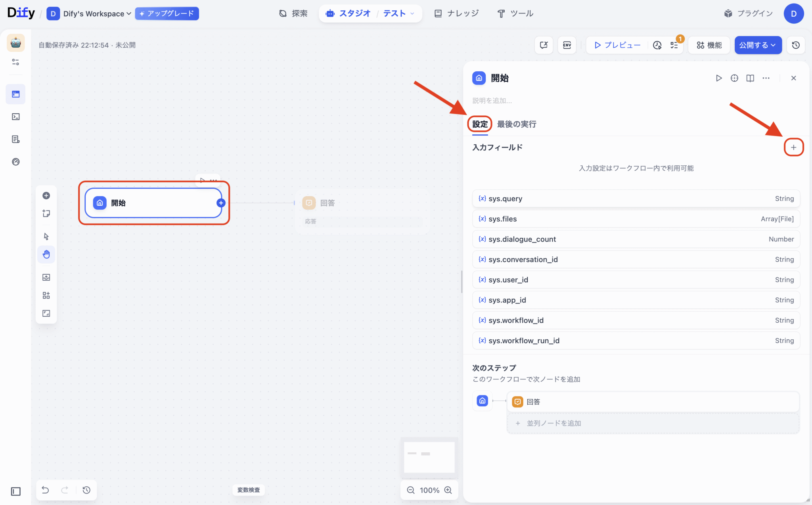Expand the テスト app dropdown chevron

click(412, 14)
